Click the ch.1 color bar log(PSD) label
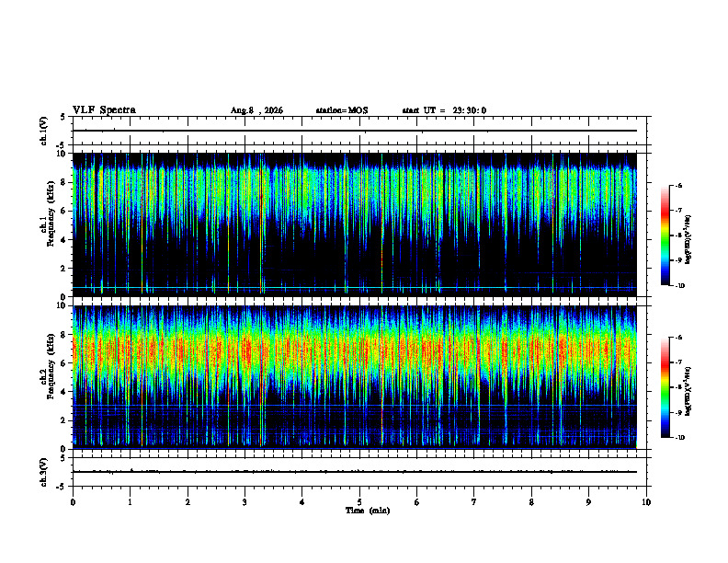The height and width of the screenshot is (563, 728). click(x=688, y=239)
